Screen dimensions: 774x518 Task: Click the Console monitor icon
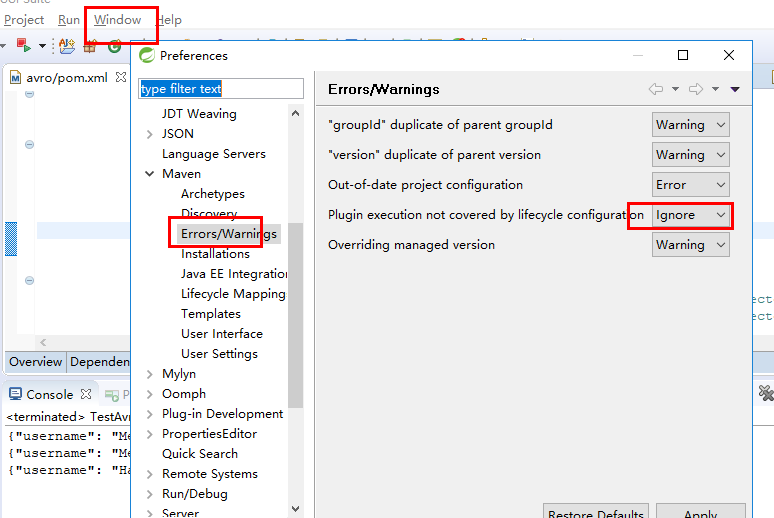(x=15, y=394)
